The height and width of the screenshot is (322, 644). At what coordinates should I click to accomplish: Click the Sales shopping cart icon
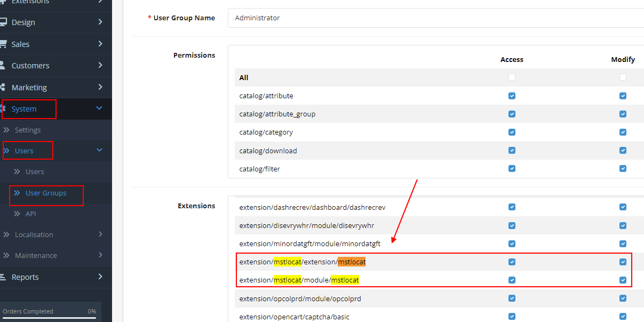coord(3,44)
